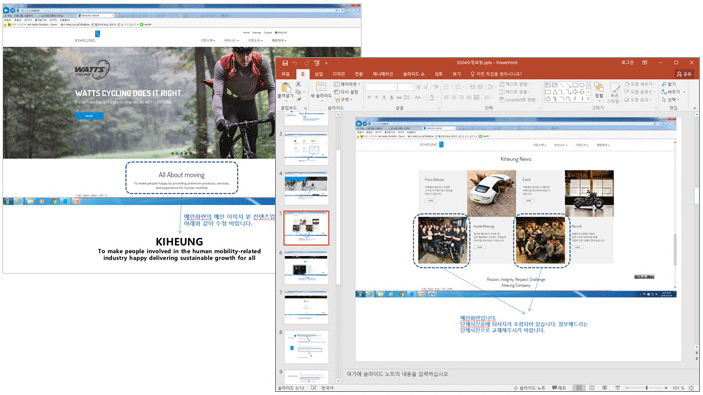Screen dimensions: 703x395
Task: Click the Ribbon Display Options icon in the title bar
Action: (644, 63)
